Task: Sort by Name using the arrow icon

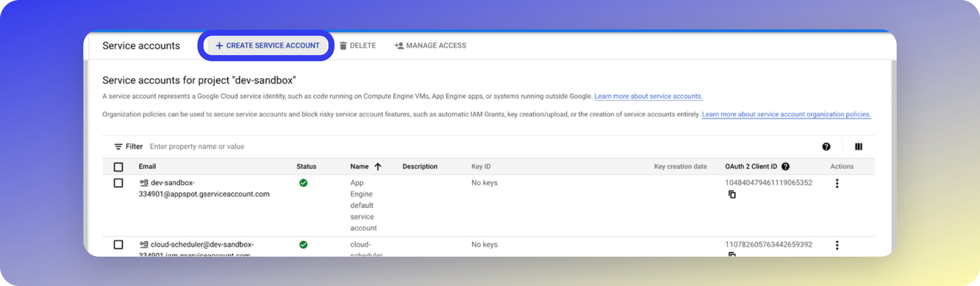Action: [x=378, y=167]
